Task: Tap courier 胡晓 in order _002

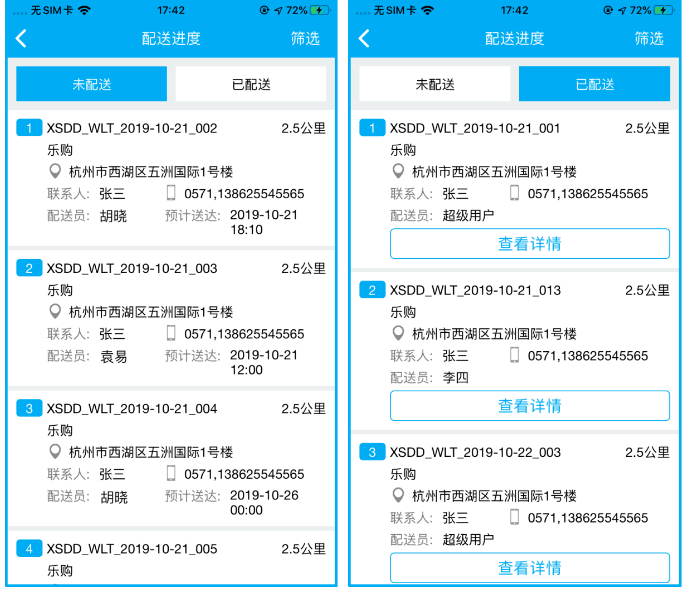Action: coord(113,216)
